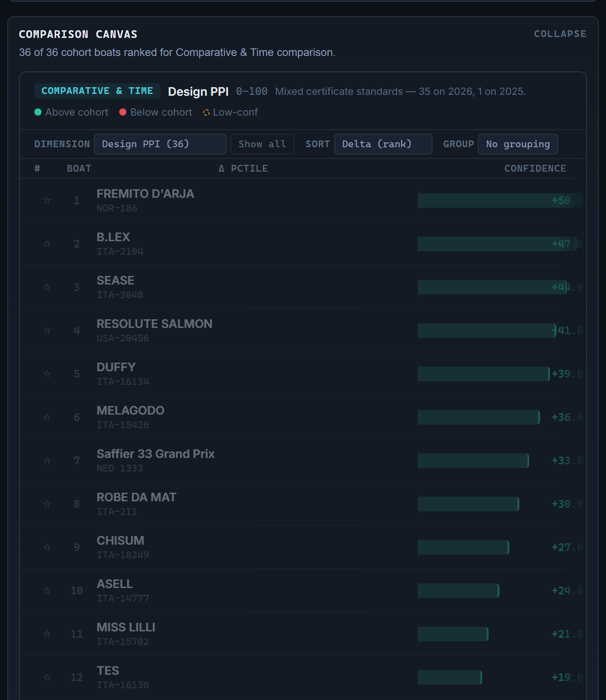Collapse the Comparison Canvas panel

pyautogui.click(x=560, y=34)
